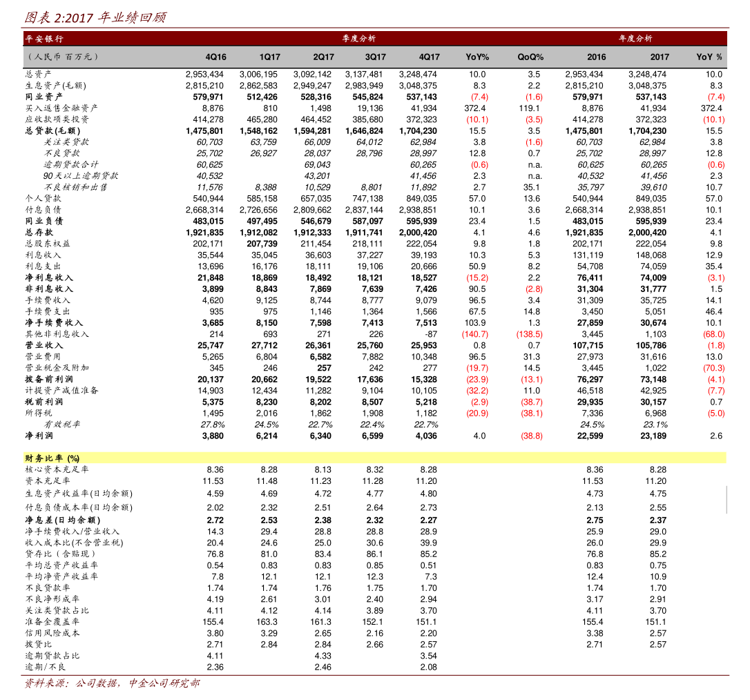Click the 总资产 row label
Image resolution: width=750 pixels, height=700 pixels.
pyautogui.click(x=39, y=74)
